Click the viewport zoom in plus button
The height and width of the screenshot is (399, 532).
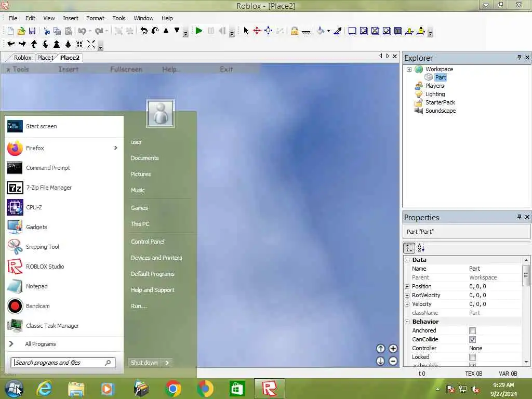pos(393,349)
